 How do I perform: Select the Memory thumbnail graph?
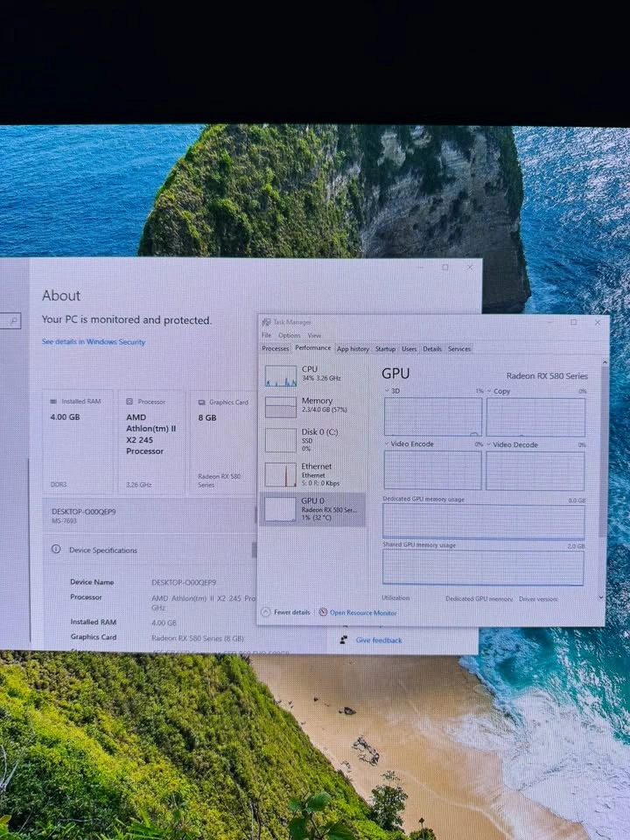tap(281, 407)
